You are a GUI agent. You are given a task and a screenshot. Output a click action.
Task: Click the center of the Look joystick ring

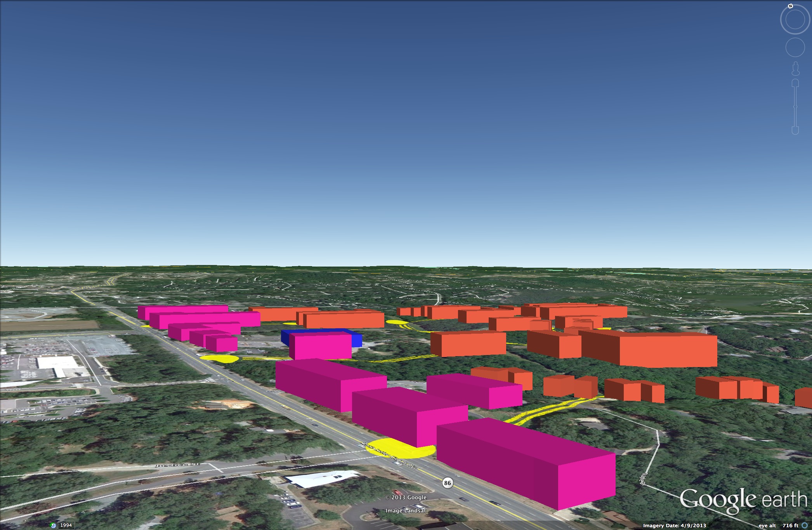(795, 20)
